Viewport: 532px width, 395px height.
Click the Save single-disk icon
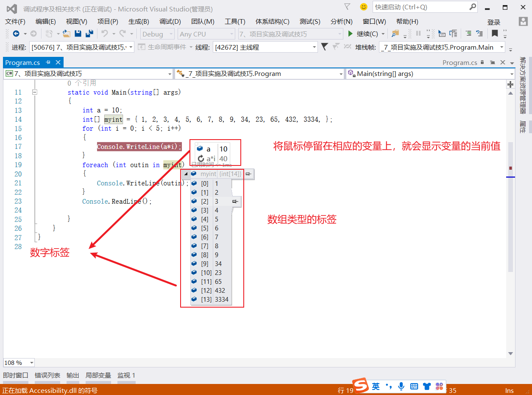[x=78, y=34]
